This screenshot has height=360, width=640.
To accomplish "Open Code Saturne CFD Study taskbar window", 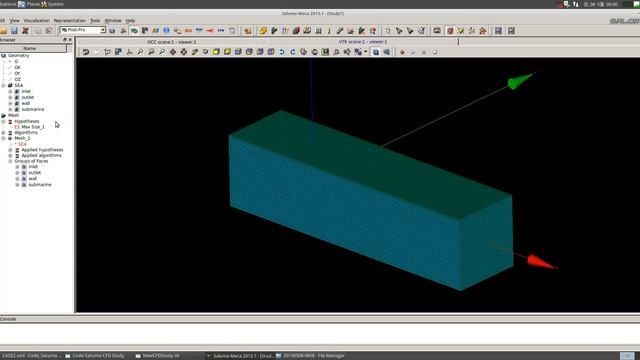I will click(x=95, y=356).
